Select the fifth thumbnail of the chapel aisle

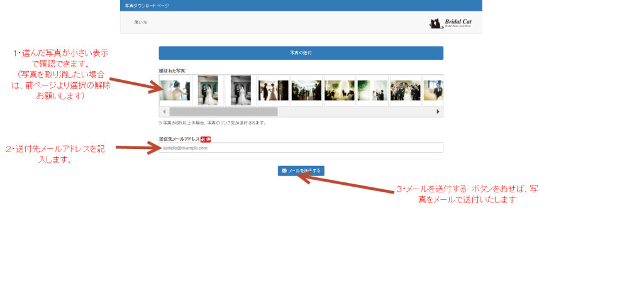[306, 91]
